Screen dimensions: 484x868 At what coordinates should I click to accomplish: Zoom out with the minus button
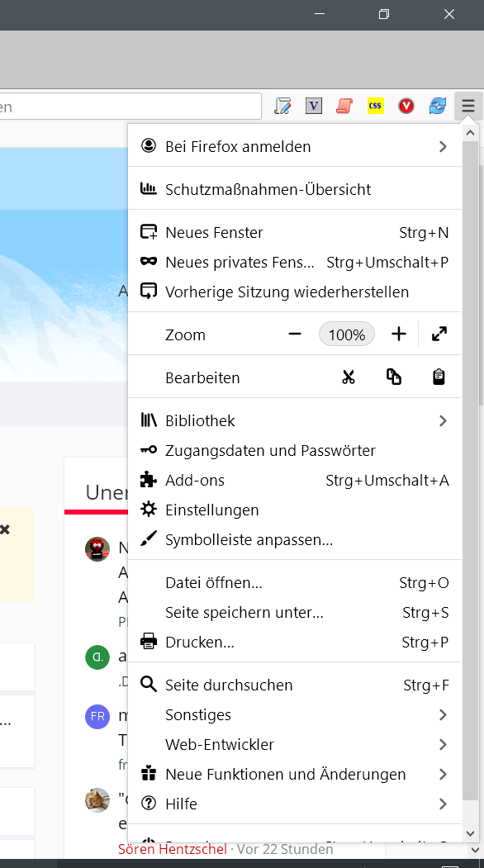click(x=295, y=334)
